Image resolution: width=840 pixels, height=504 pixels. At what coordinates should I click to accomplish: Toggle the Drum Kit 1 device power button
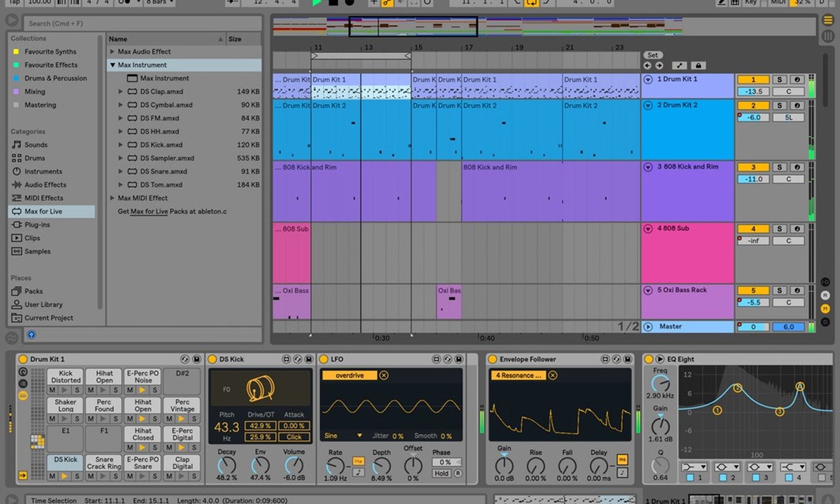coord(23,359)
